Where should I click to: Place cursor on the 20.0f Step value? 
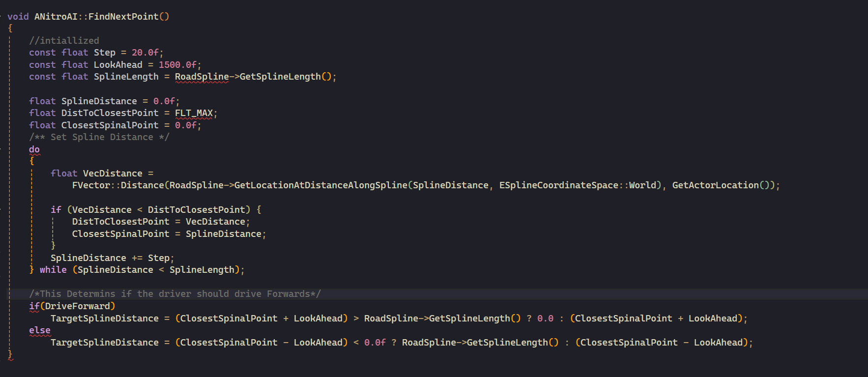click(x=145, y=53)
